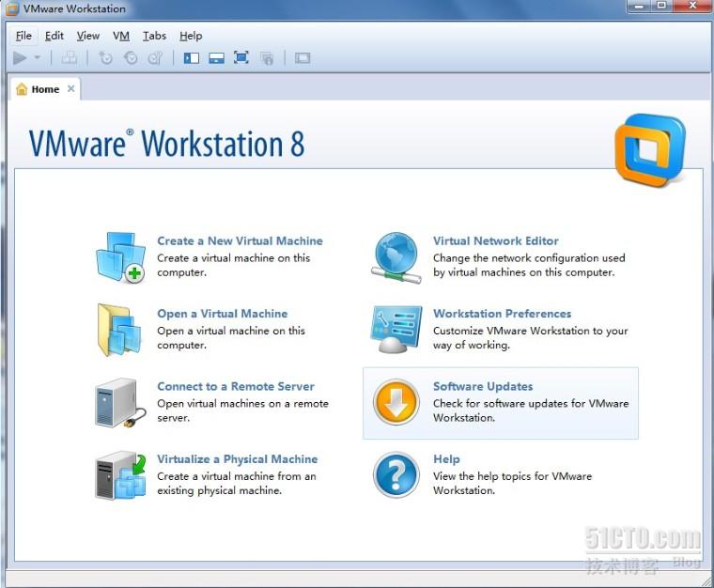Click the Virtualize a Physical Machine icon
Screen dimensions: 714x588
[x=120, y=475]
